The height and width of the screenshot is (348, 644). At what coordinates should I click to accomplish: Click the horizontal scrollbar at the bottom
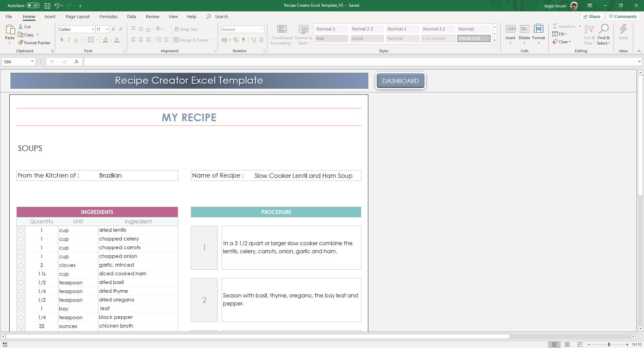pyautogui.click(x=255, y=337)
